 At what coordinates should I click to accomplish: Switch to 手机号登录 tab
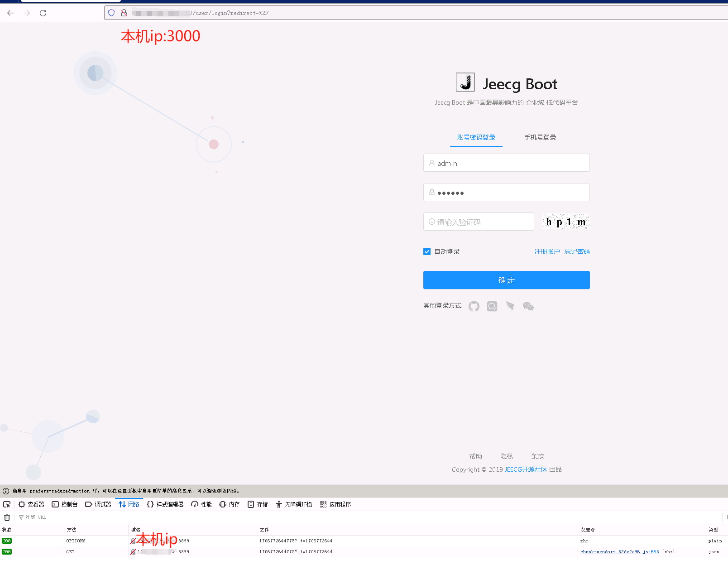point(540,137)
